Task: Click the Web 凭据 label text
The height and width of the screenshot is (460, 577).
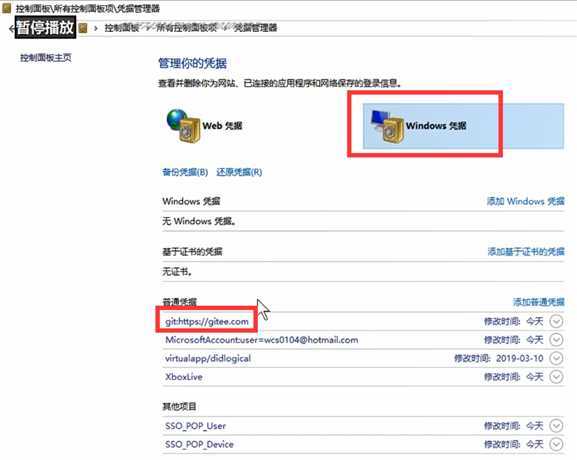Action: [x=222, y=125]
